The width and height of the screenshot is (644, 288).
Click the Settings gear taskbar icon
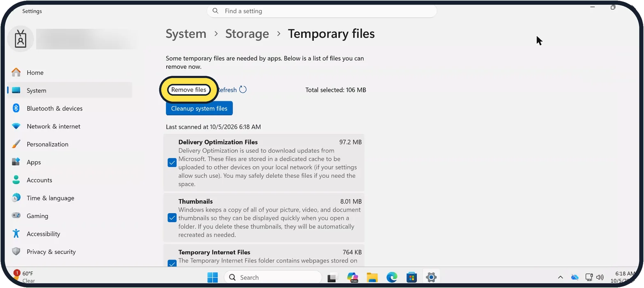(431, 277)
